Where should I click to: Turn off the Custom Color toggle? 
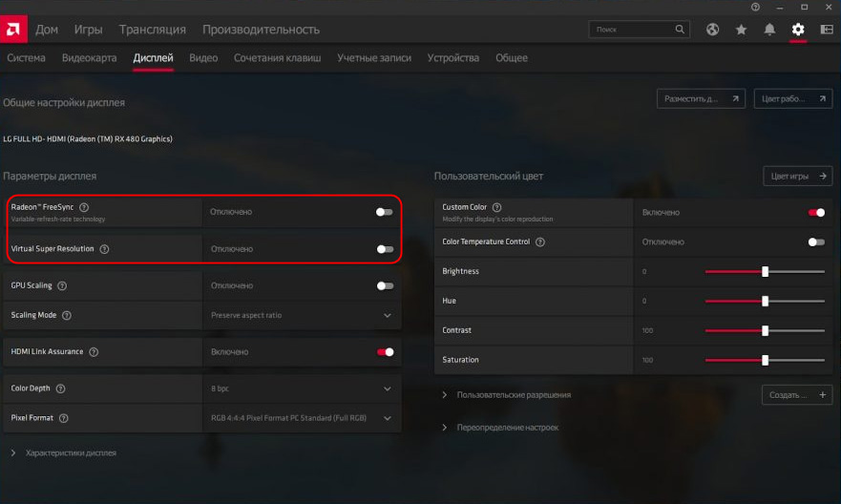816,212
